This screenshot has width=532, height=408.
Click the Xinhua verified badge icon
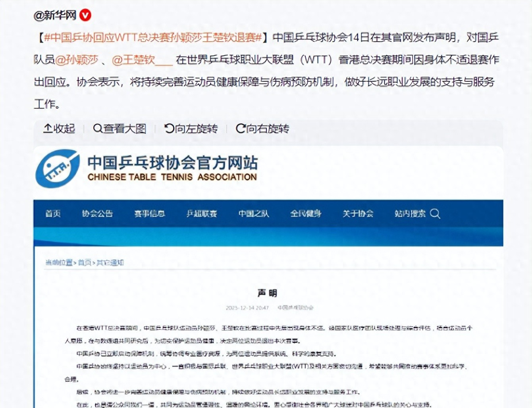pyautogui.click(x=85, y=15)
